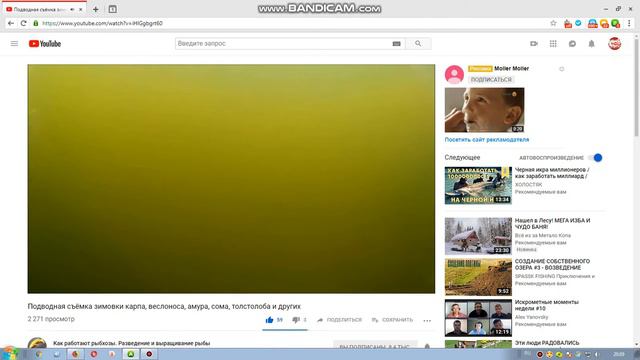Open the account avatar menu

click(x=615, y=43)
